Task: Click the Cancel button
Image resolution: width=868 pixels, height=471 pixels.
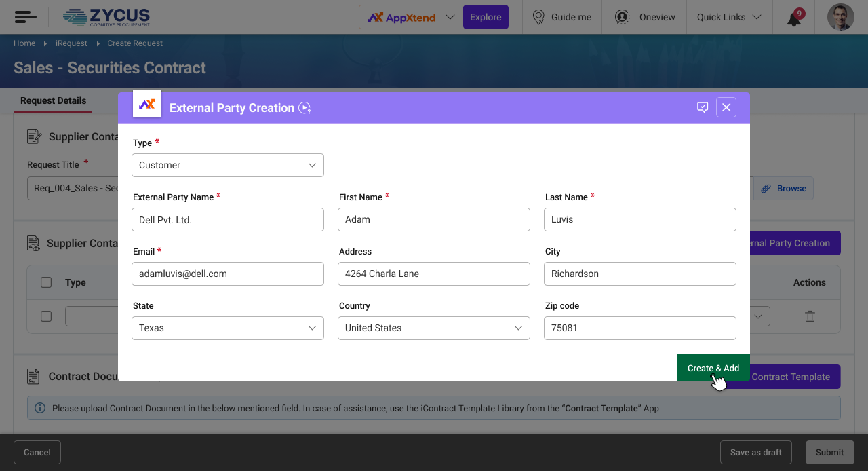Action: [37, 453]
